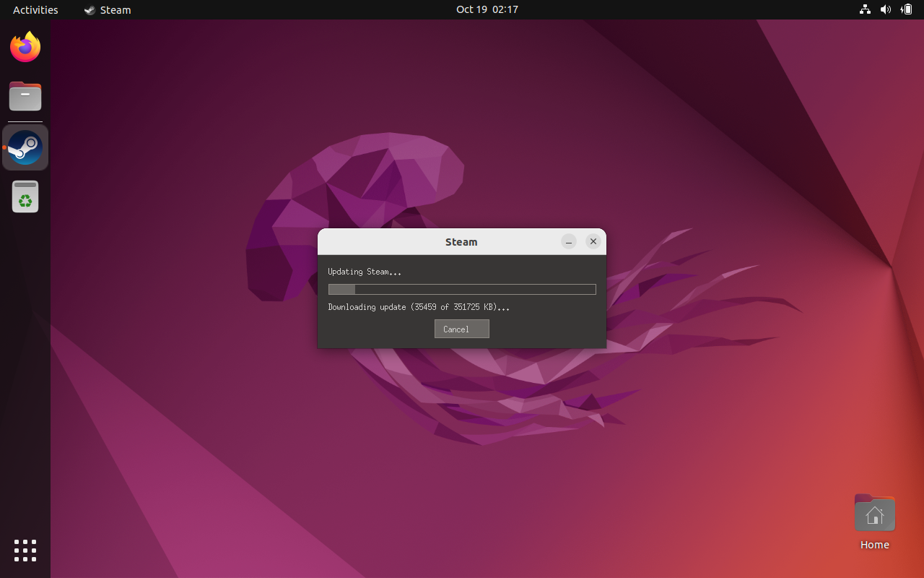The image size is (924, 578).
Task: Cancel the Steam update download
Action: click(462, 329)
